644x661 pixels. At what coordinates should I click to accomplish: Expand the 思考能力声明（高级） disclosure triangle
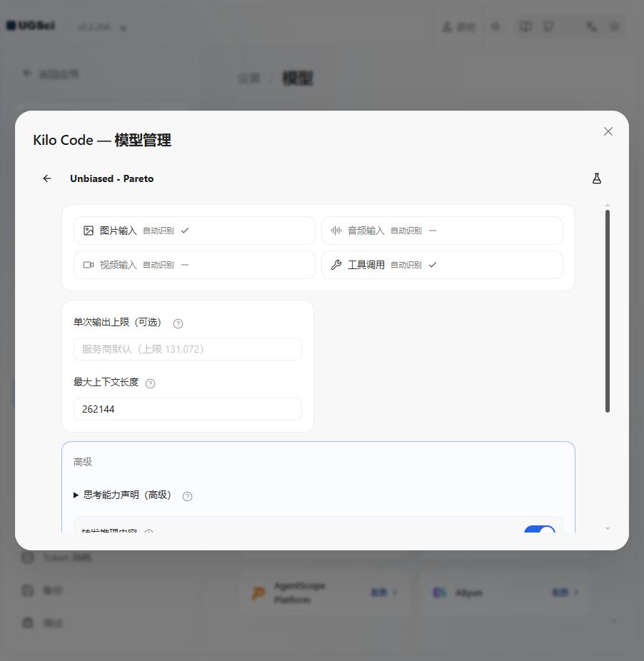point(76,495)
